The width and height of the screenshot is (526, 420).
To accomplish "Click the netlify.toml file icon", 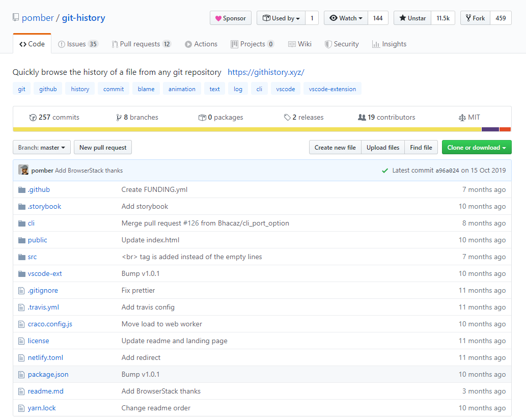I will 21,357.
